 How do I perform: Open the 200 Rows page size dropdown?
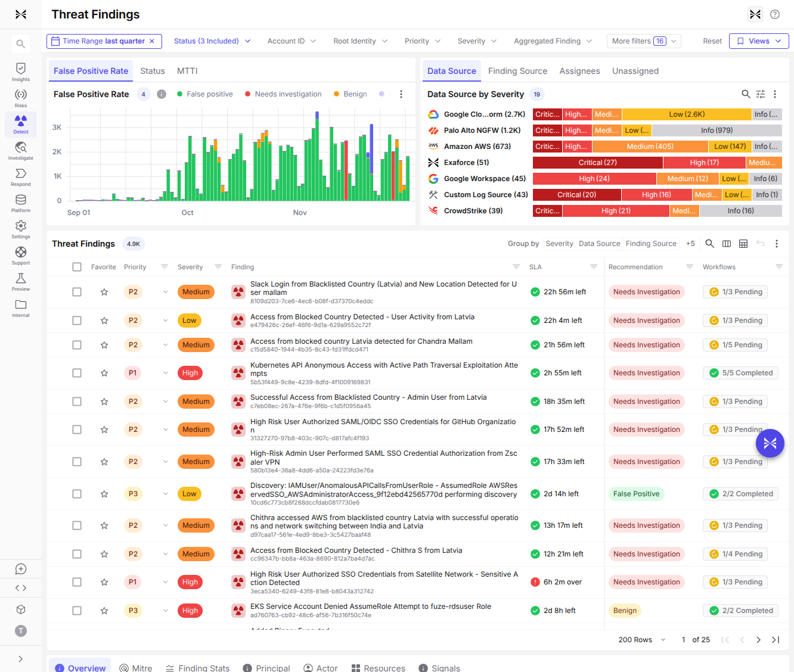642,640
